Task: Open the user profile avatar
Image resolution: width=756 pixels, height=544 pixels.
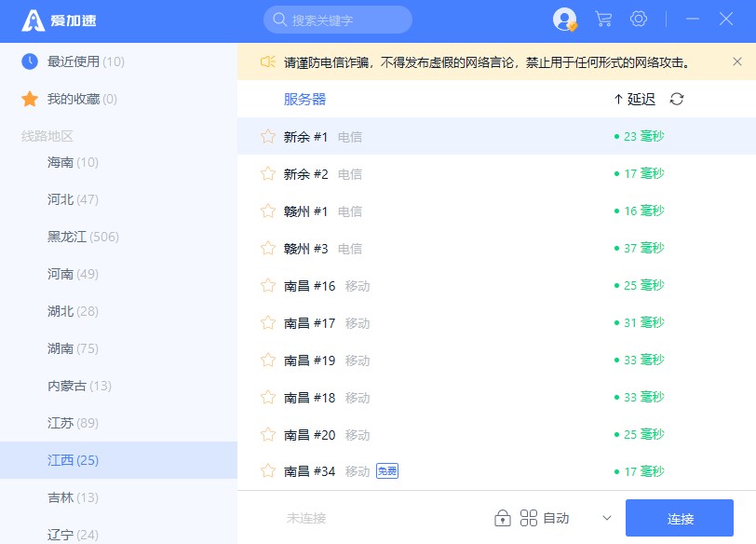Action: (564, 19)
